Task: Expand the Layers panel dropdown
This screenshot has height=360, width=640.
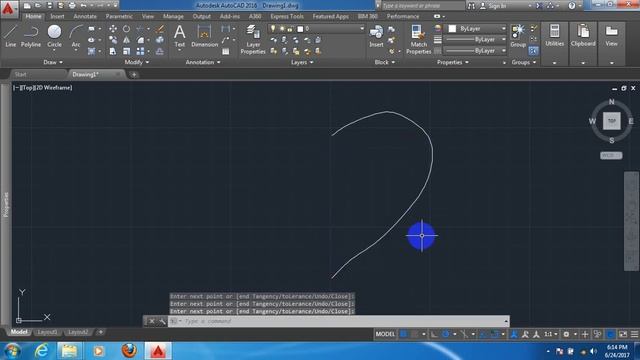Action: point(302,62)
